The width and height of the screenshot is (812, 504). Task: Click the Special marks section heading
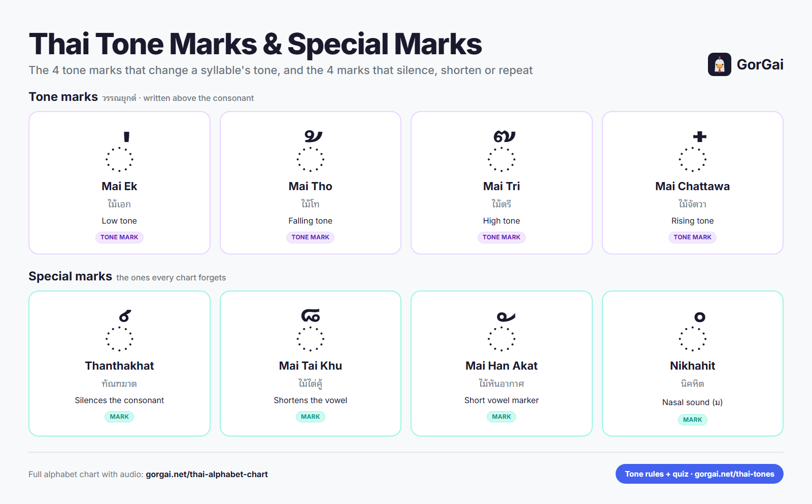coord(70,276)
